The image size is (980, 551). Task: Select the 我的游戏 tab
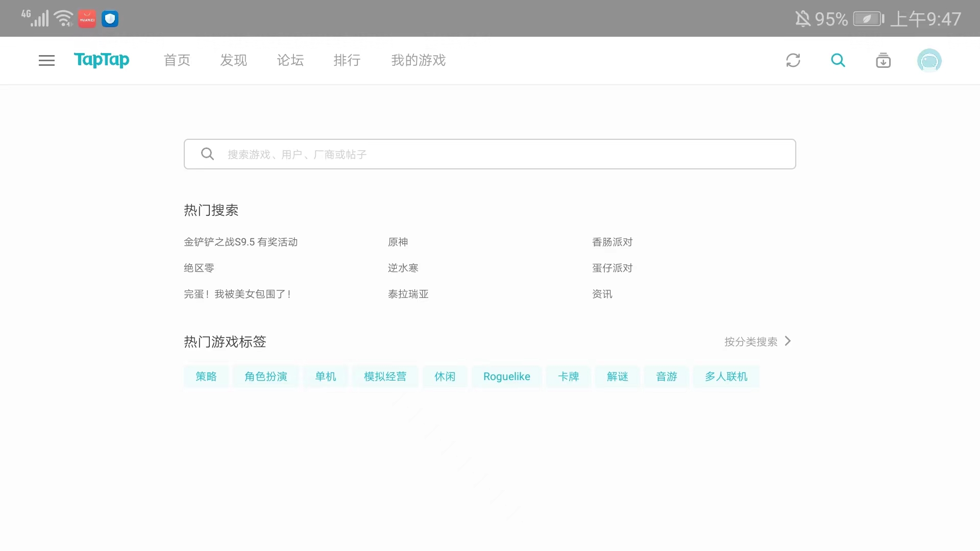point(418,60)
